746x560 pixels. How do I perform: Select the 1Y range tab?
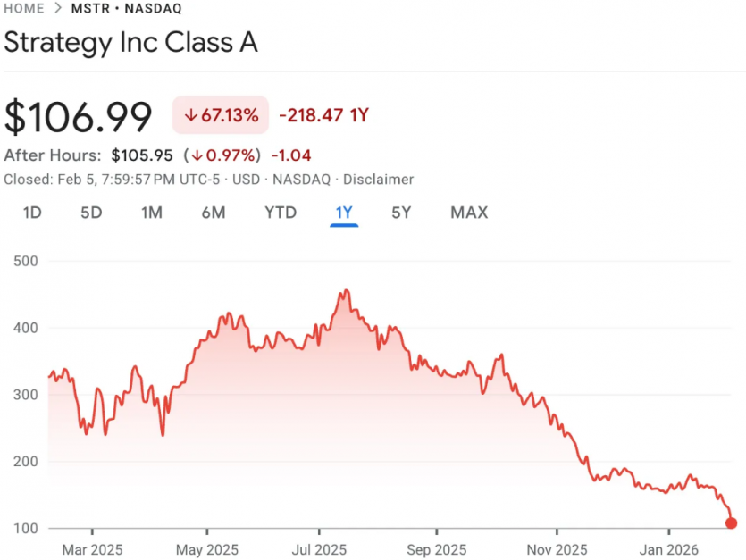click(x=344, y=213)
